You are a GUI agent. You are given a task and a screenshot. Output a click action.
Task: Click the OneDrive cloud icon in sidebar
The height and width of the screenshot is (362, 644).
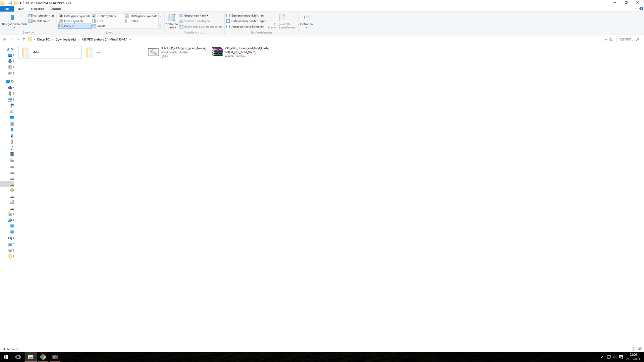(10, 87)
